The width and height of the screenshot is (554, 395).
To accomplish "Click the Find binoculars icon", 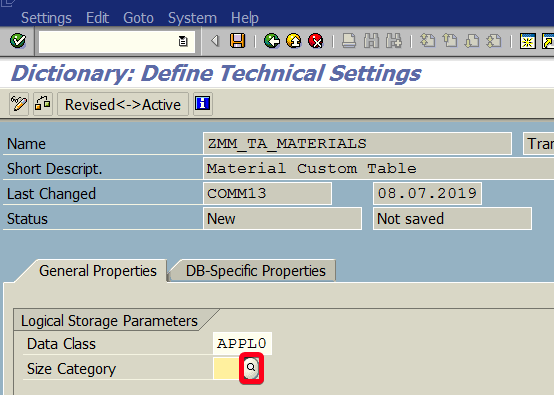I will click(371, 41).
